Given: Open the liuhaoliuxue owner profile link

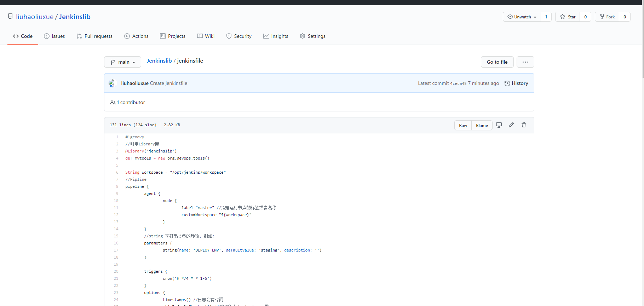Looking at the screenshot, I should 35,17.
